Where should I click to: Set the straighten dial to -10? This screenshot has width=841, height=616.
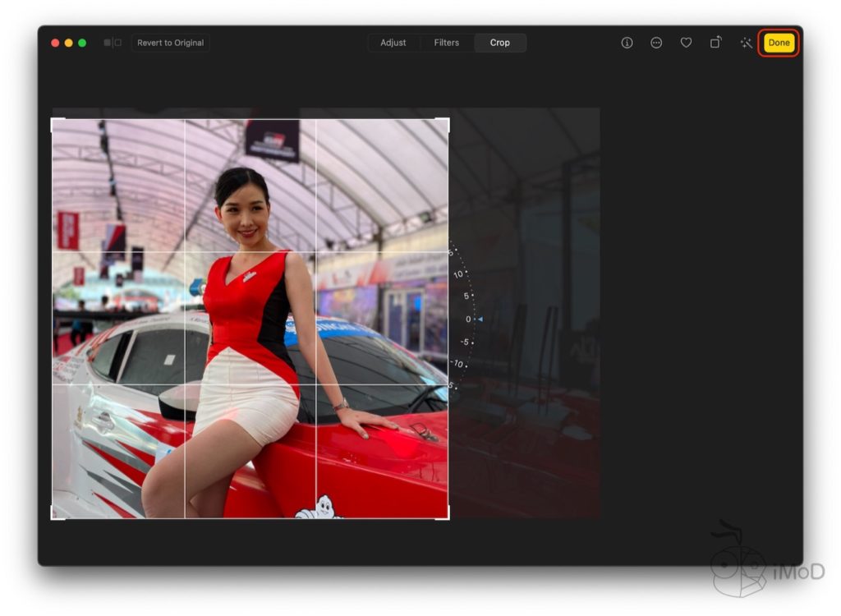coord(458,363)
